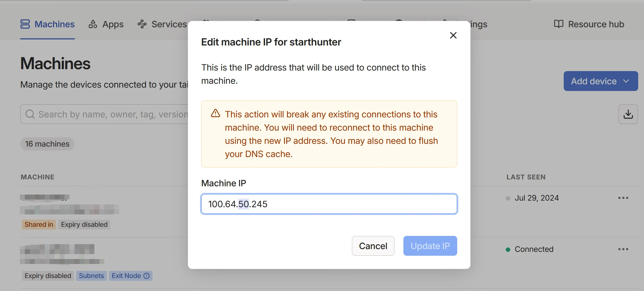The image size is (644, 291).
Task: Open the Apps tab
Action: click(106, 24)
